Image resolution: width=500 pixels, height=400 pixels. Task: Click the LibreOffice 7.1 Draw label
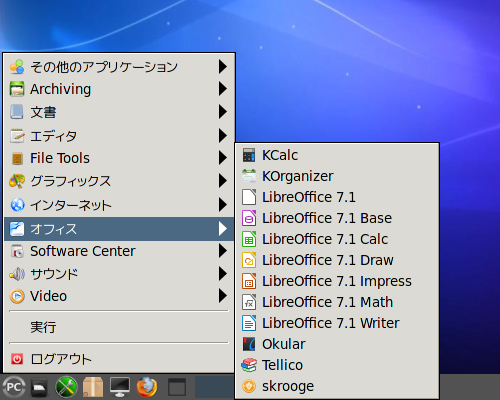pos(328,260)
